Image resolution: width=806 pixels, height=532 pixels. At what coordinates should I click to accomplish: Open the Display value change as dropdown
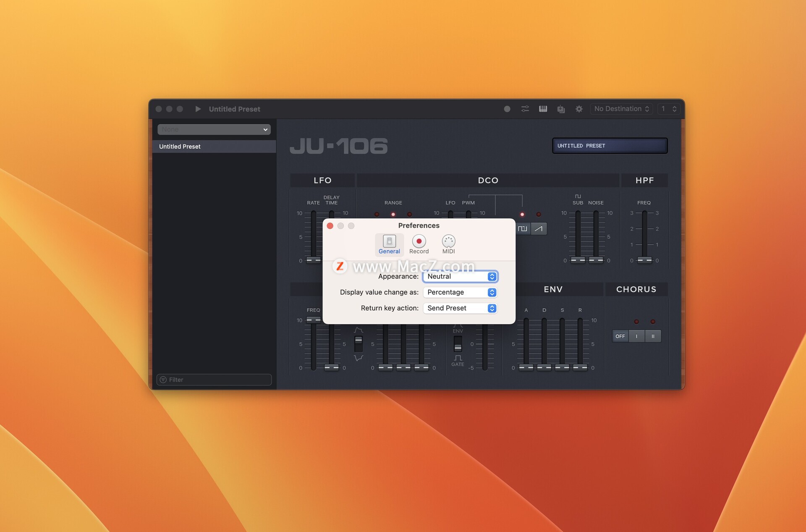coord(460,292)
